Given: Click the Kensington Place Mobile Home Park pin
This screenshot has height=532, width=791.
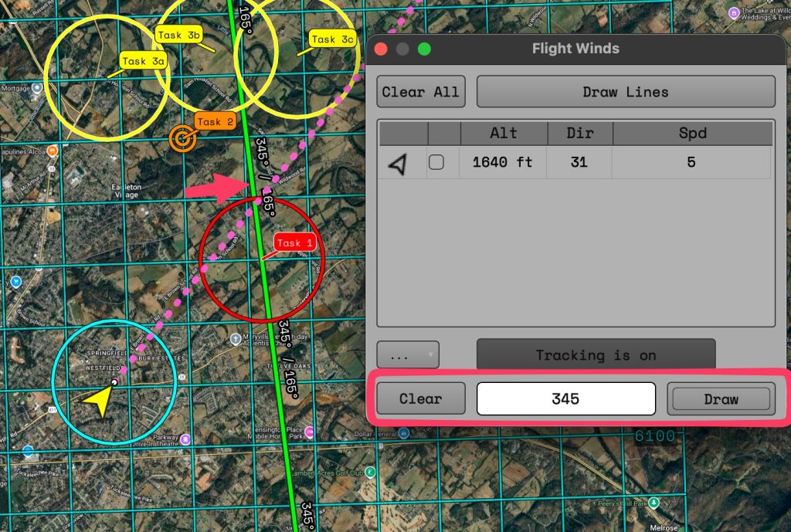Looking at the screenshot, I should click(310, 431).
